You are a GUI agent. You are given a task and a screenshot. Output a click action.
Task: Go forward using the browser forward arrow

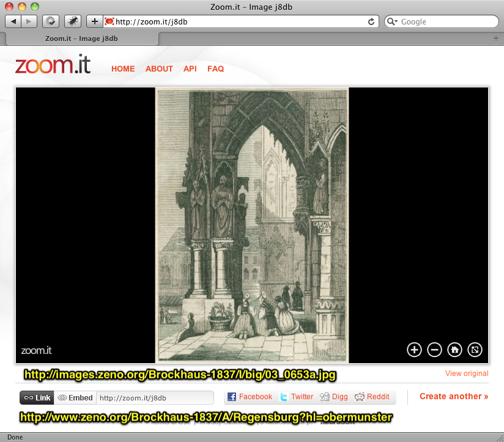[x=29, y=21]
